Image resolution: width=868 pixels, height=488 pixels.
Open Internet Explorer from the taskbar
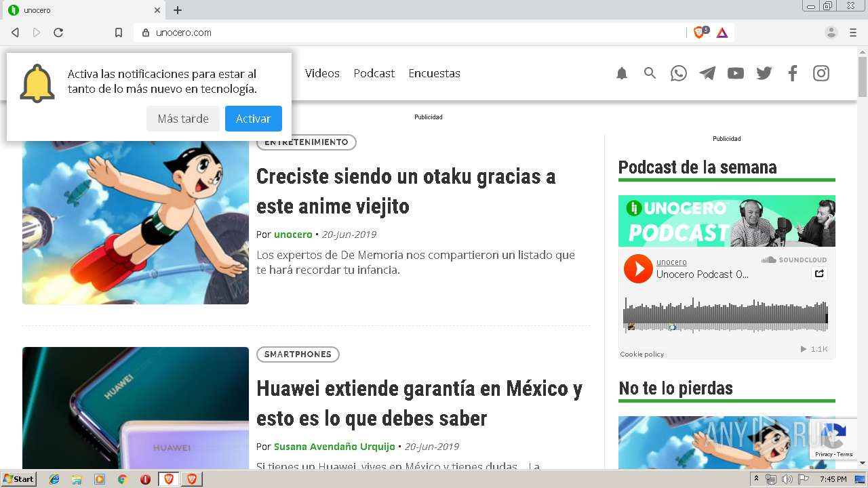[54, 479]
